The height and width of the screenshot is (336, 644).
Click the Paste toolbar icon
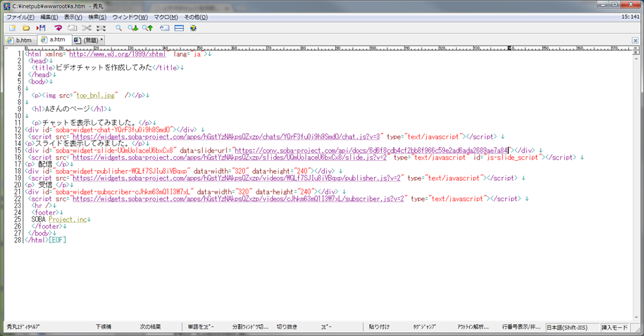(x=101, y=28)
